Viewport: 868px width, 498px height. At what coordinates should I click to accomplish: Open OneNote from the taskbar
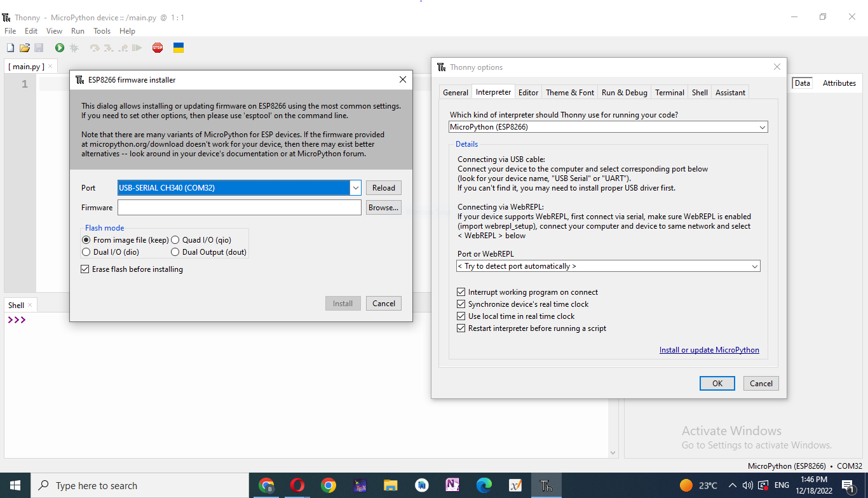click(x=452, y=485)
